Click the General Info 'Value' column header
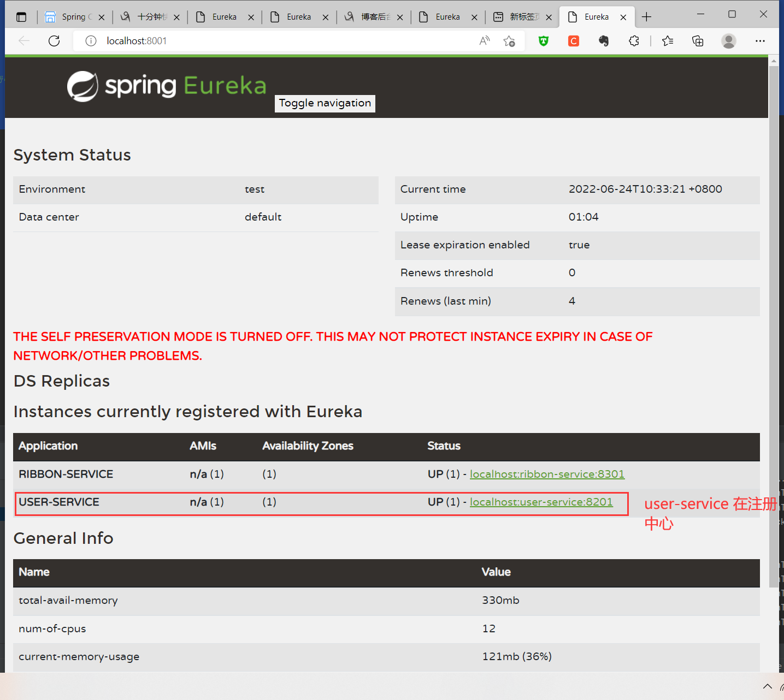This screenshot has width=784, height=700. point(496,572)
